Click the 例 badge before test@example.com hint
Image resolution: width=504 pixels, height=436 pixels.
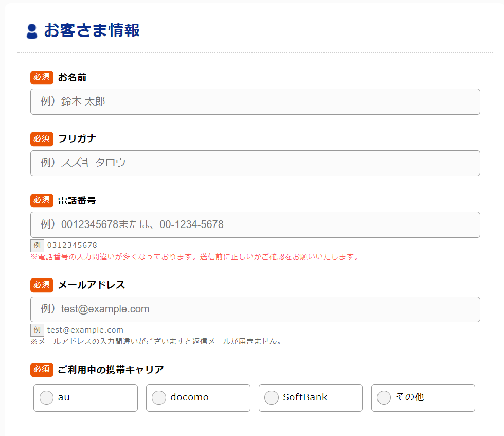coord(37,330)
